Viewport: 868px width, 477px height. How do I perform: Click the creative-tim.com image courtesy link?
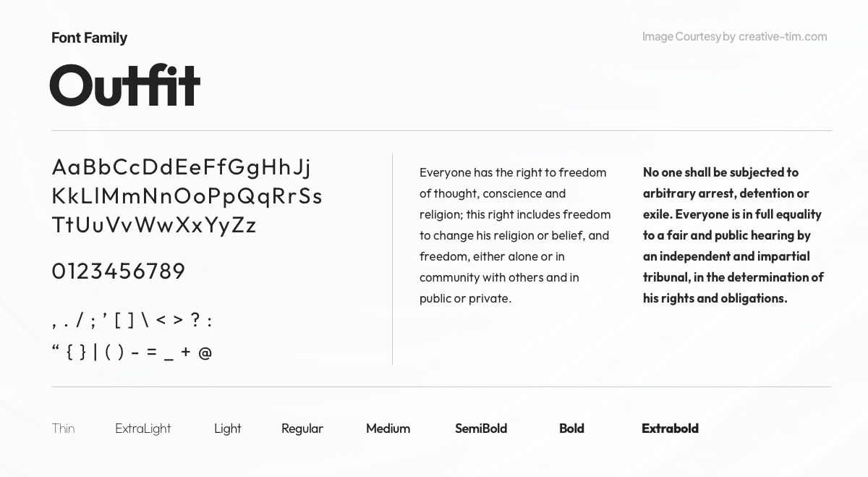coord(783,36)
